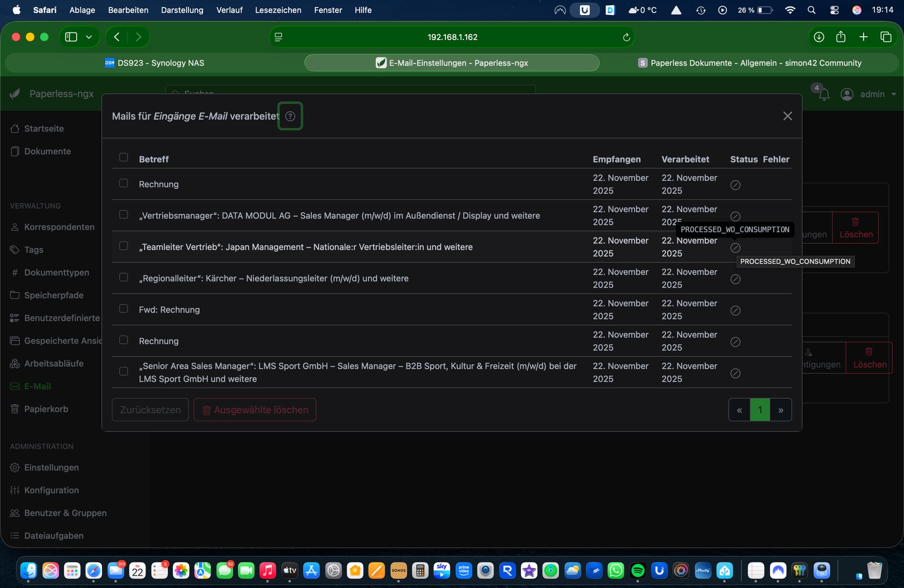
Task: Select the Kärcher Regionalleiter mail checkbox
Action: point(123,277)
